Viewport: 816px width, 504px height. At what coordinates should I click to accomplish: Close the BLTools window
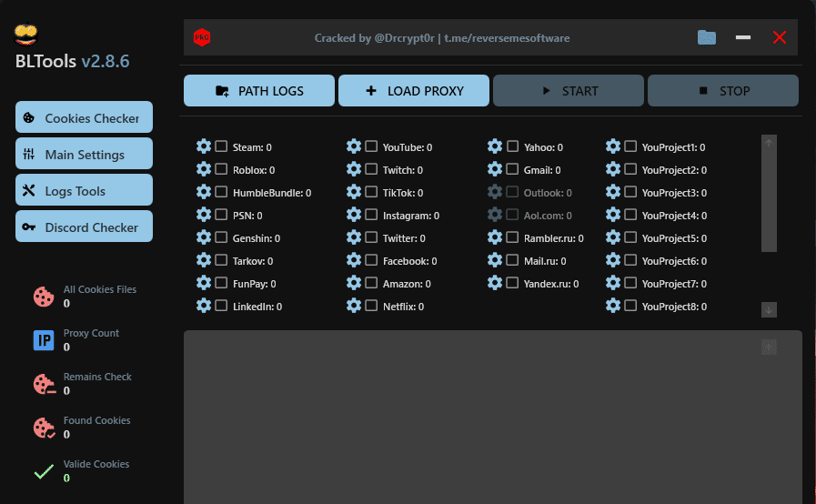[780, 37]
